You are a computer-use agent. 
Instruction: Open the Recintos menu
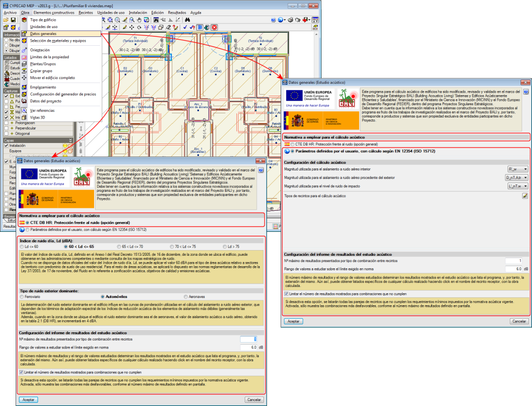(86, 12)
